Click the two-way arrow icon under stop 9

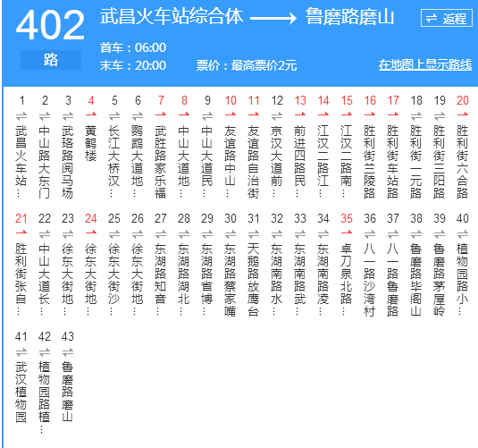pyautogui.click(x=207, y=116)
